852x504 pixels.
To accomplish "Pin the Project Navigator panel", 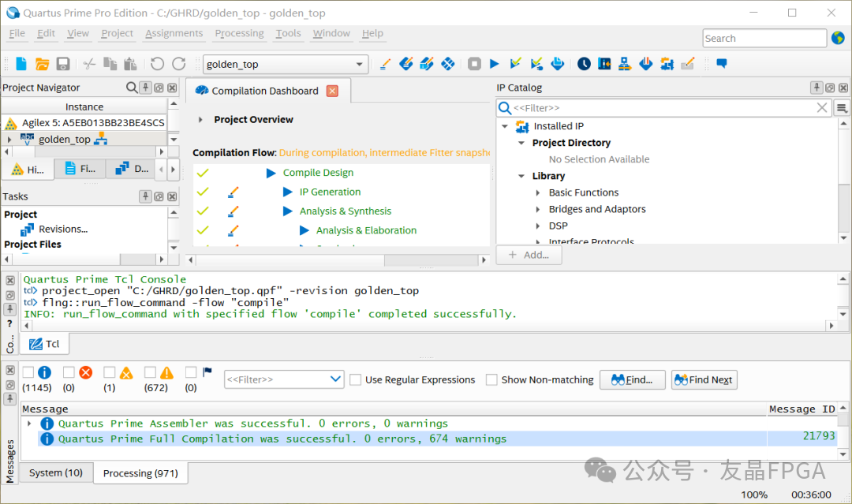I will (146, 88).
